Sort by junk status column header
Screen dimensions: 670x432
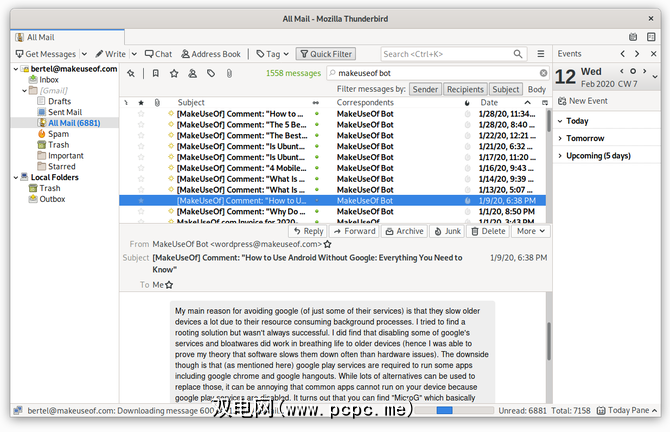(x=467, y=103)
